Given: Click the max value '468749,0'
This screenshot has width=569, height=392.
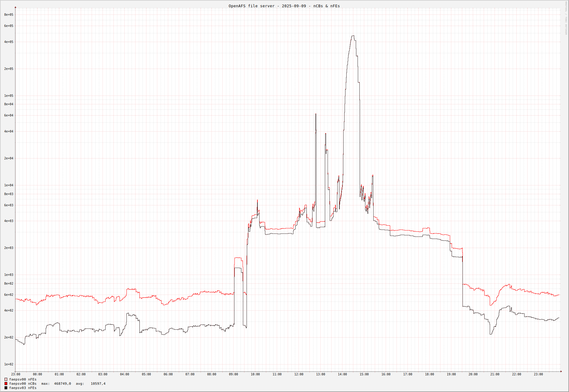Looking at the screenshot, I should 63,384.
